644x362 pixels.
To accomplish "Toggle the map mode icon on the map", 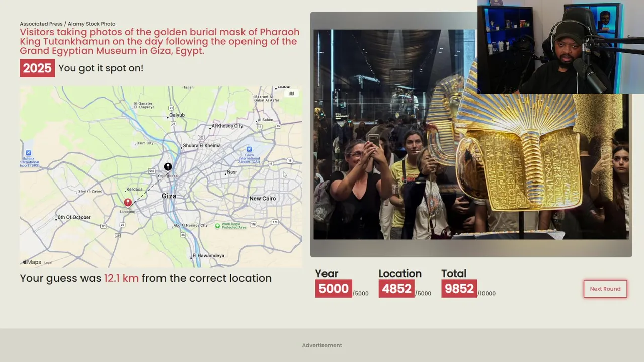I will coord(291,93).
